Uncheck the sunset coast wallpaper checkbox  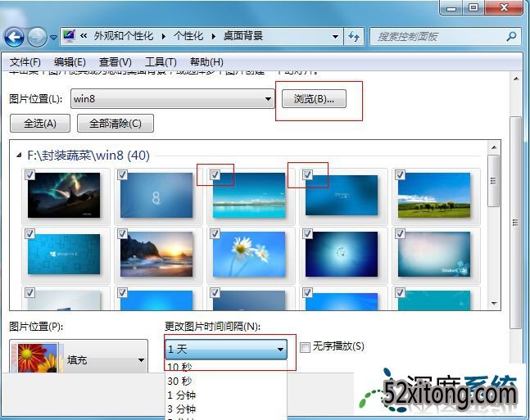(x=122, y=233)
